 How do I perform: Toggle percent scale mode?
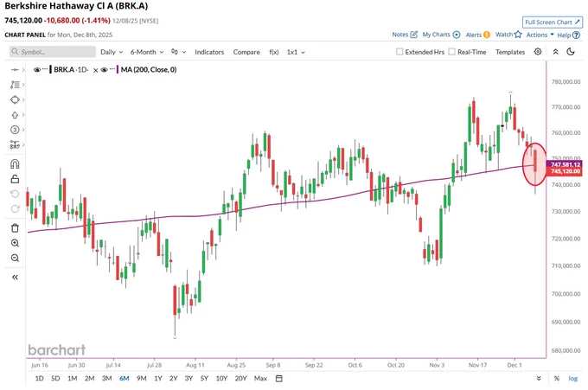click(x=557, y=379)
